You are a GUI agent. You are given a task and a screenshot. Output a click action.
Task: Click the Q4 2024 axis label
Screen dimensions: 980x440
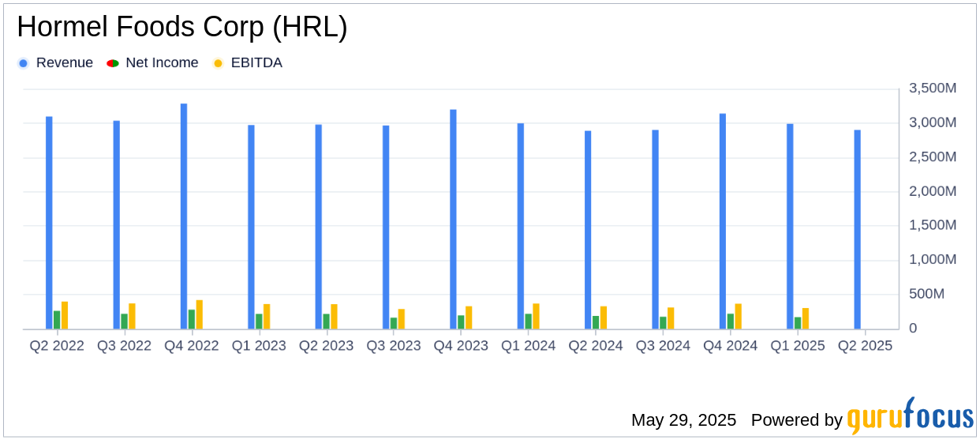731,346
